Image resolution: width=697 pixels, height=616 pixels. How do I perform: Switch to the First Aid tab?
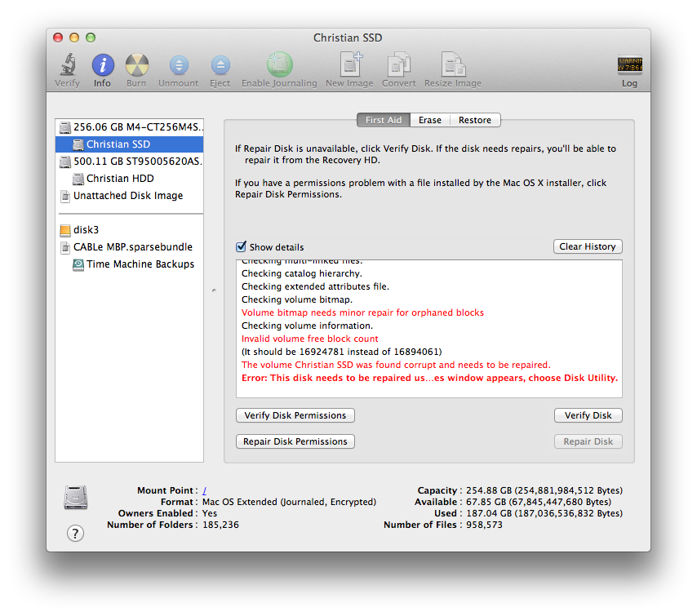tap(384, 120)
